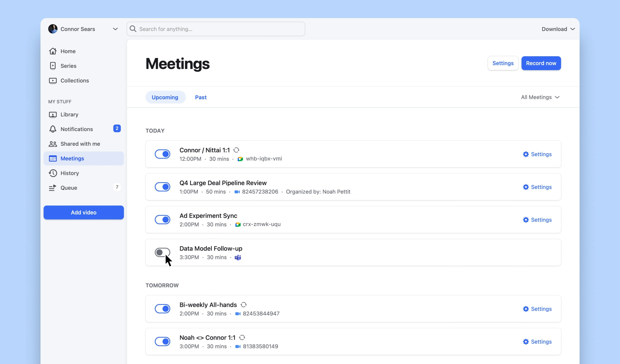620x364 pixels.
Task: Open Shared with me in sidebar
Action: point(80,144)
